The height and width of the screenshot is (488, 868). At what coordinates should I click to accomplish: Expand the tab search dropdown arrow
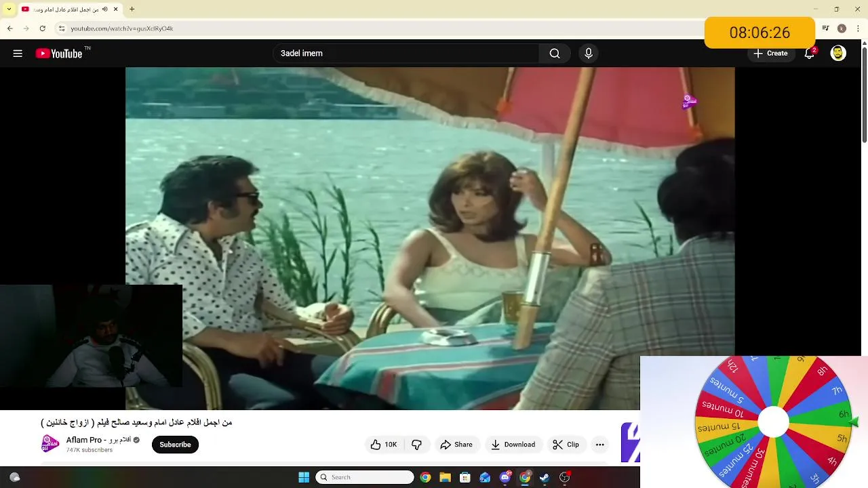[9, 9]
